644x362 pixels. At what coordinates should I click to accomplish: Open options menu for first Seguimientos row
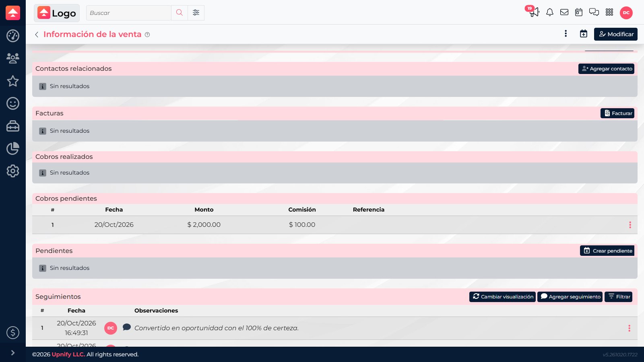point(629,328)
